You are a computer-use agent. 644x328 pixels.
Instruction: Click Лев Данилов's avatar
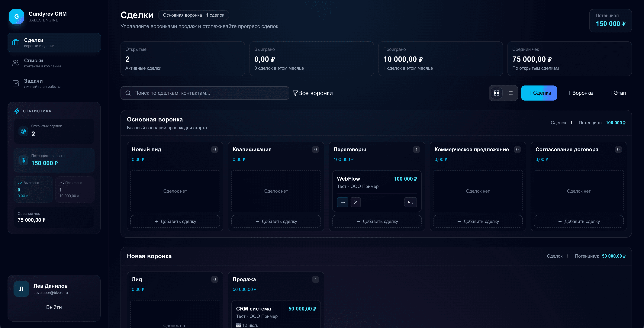click(21, 288)
